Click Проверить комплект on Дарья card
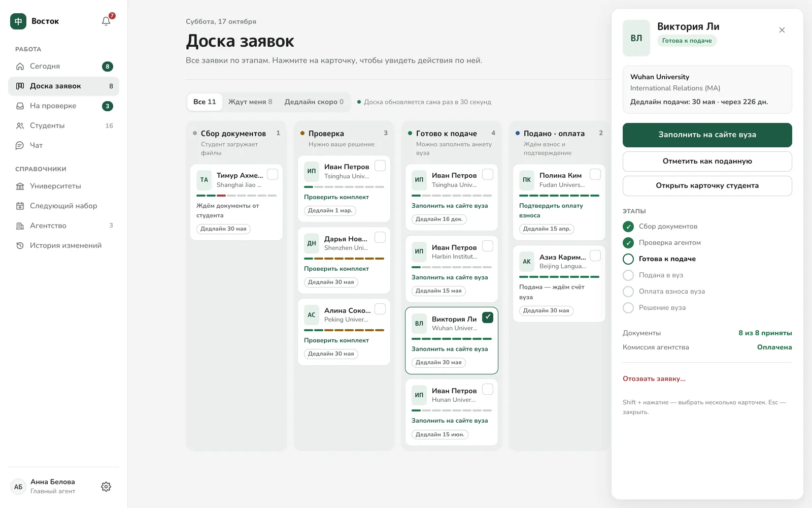 click(336, 269)
